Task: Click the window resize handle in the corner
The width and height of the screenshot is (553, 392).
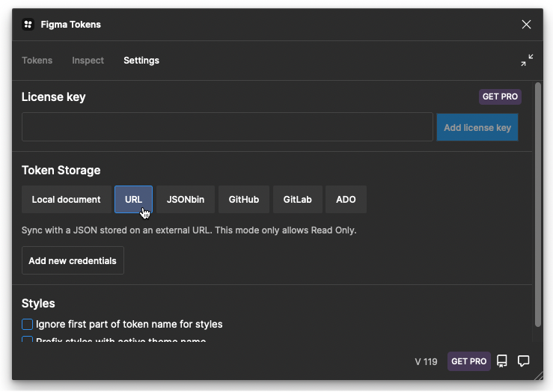Action: (x=539, y=376)
